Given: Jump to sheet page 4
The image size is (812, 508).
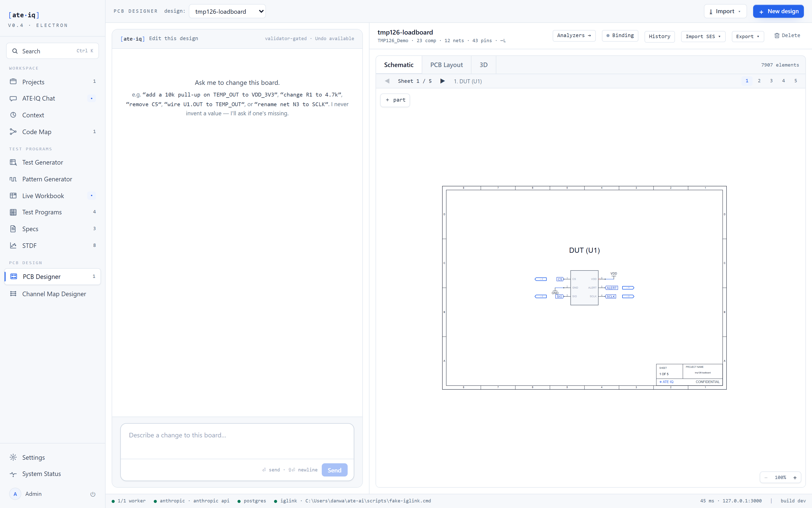Looking at the screenshot, I should point(784,81).
